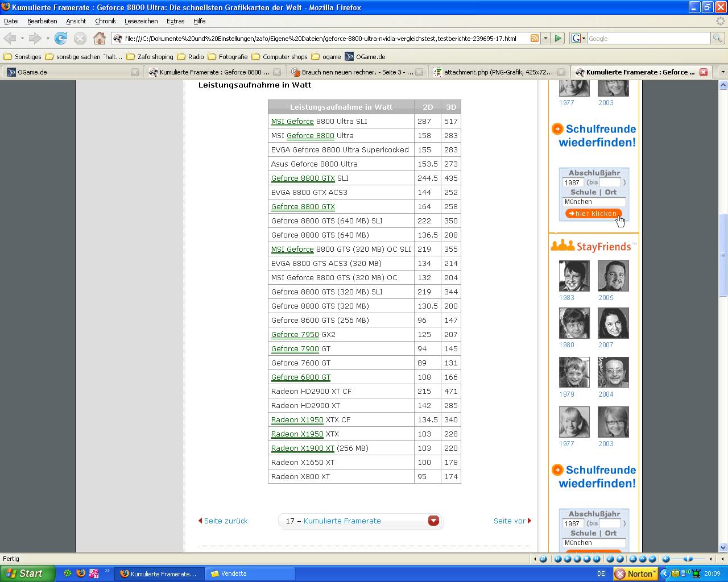Click the Google search input field
The height and width of the screenshot is (582, 728).
[x=648, y=38]
